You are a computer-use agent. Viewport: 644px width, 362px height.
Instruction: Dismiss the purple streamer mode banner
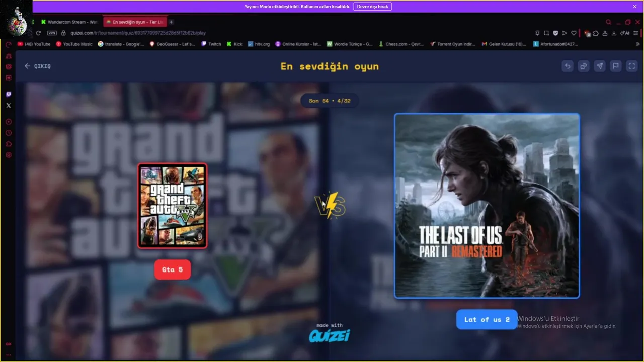tap(635, 7)
